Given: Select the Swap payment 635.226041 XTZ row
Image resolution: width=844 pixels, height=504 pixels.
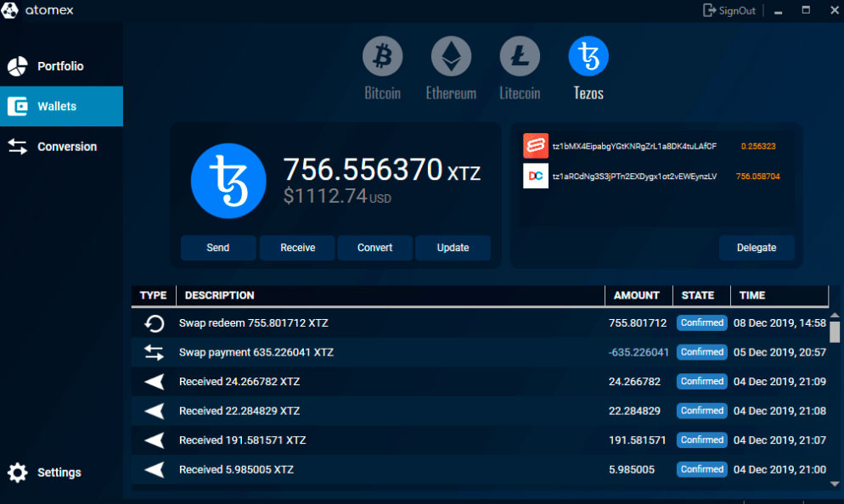Looking at the screenshot, I should click(x=480, y=352).
